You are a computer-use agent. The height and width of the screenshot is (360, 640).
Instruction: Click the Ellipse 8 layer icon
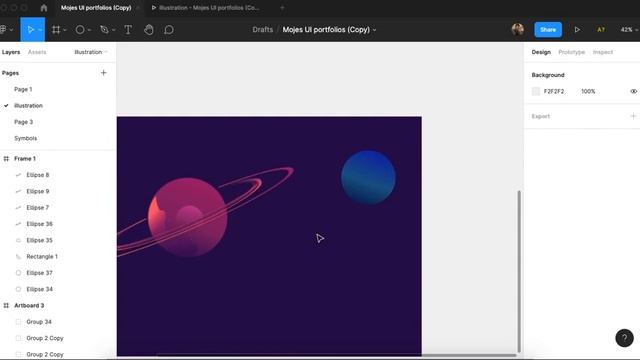tap(18, 175)
